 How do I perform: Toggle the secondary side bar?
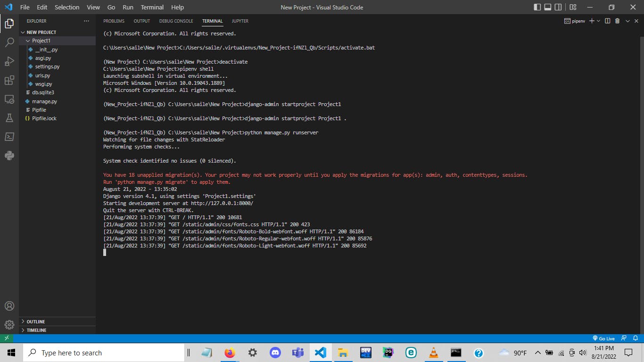[558, 7]
